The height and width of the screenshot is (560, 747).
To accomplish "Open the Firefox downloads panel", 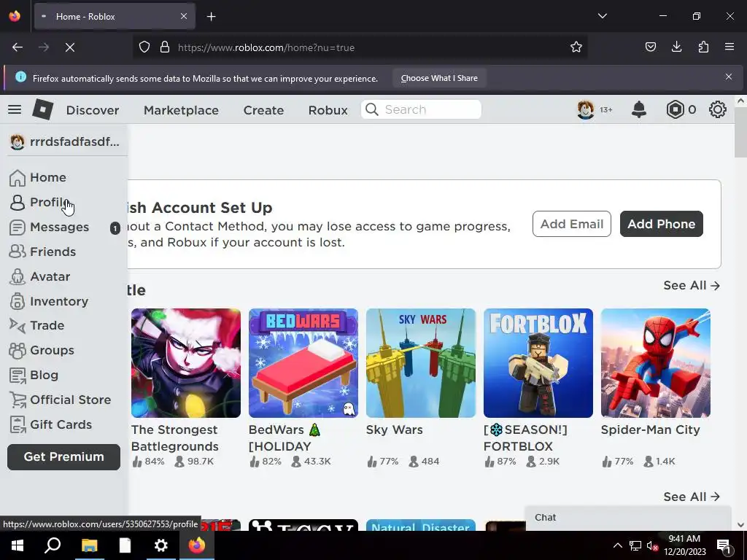I will pyautogui.click(x=676, y=47).
